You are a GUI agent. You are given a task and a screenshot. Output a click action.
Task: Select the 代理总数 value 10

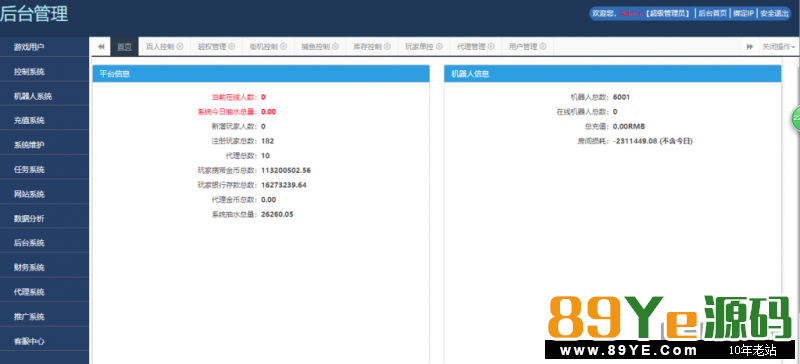point(265,156)
